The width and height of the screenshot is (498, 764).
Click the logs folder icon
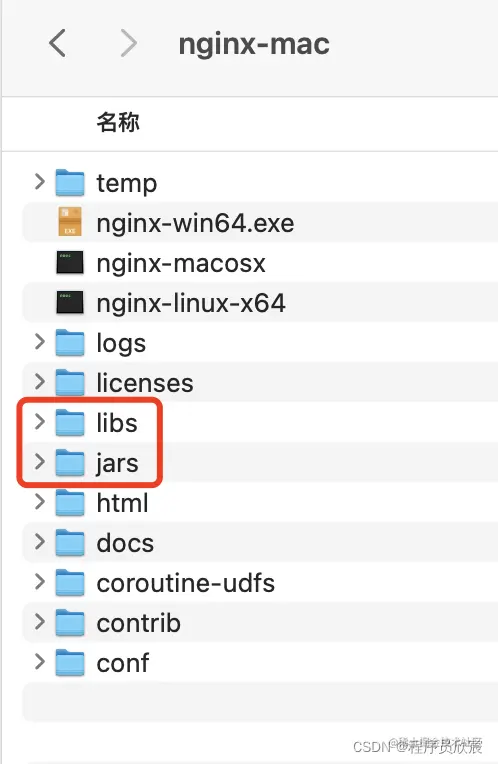coord(70,343)
